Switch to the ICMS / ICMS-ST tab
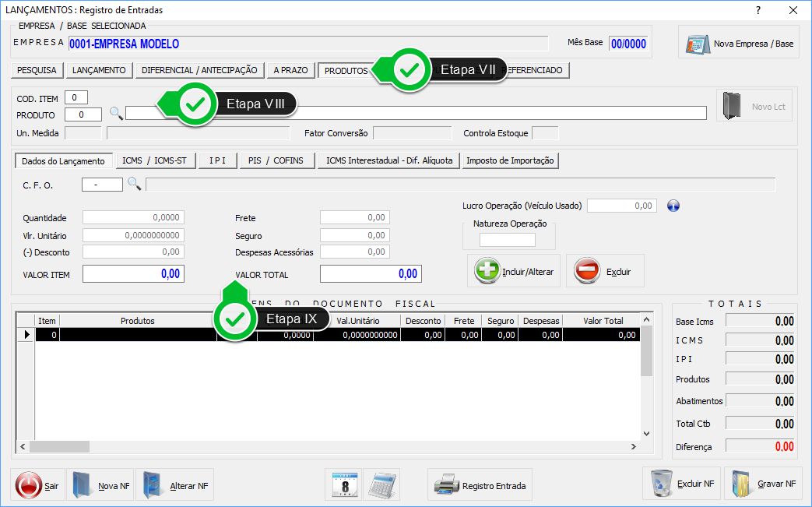 click(154, 161)
